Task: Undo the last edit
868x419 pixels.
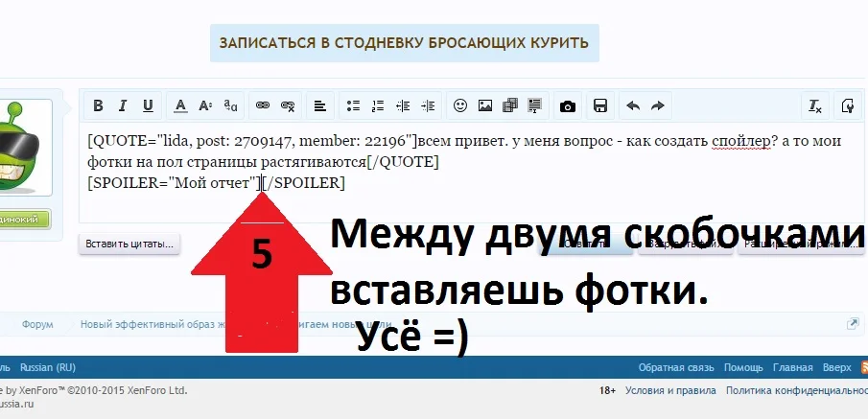Action: [633, 105]
